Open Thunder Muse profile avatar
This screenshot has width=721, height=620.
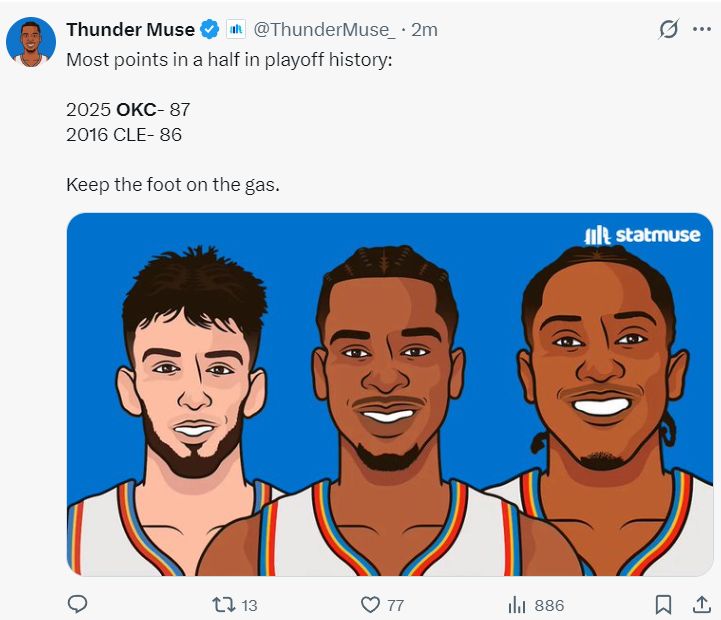[x=31, y=42]
